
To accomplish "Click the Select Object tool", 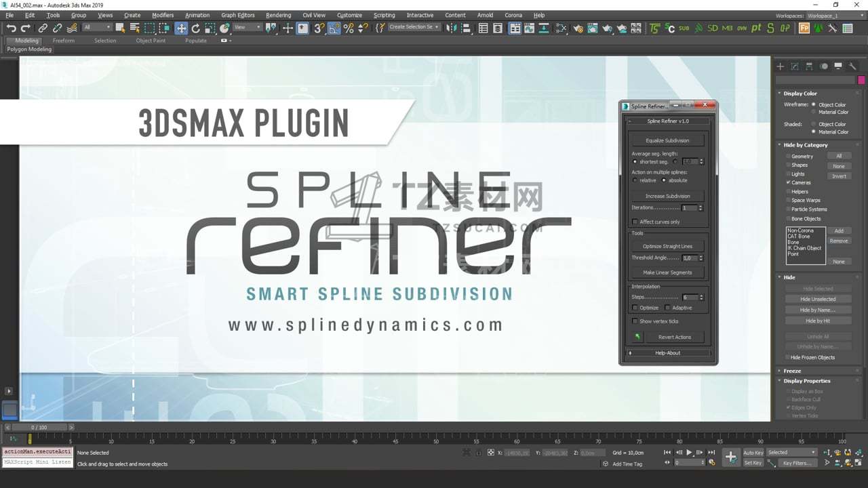I will (120, 28).
